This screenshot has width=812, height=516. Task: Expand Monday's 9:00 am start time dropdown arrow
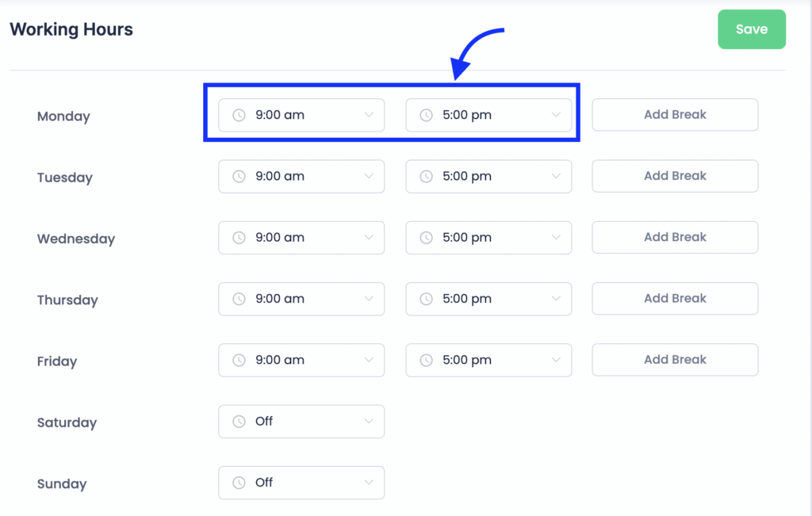(x=369, y=115)
